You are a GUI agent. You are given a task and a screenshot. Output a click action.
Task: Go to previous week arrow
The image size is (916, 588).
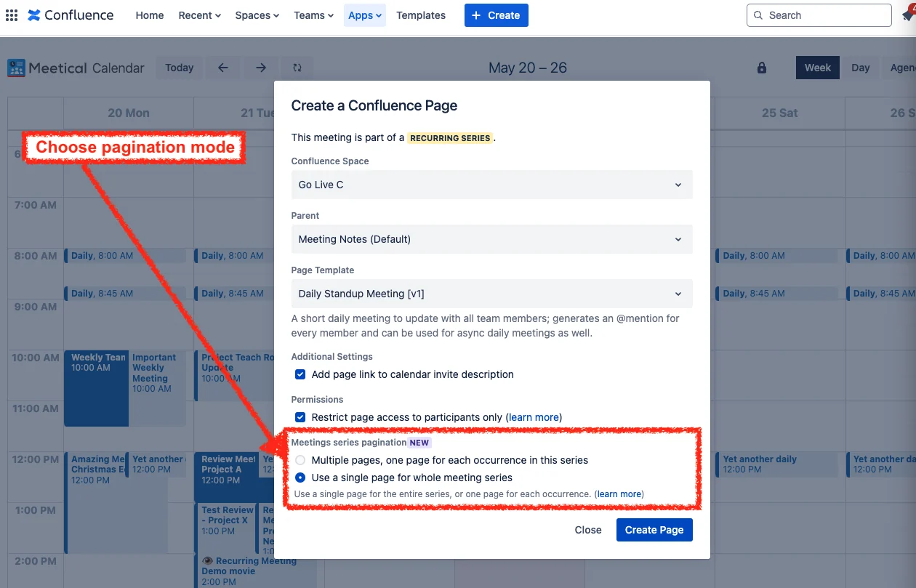click(x=223, y=68)
